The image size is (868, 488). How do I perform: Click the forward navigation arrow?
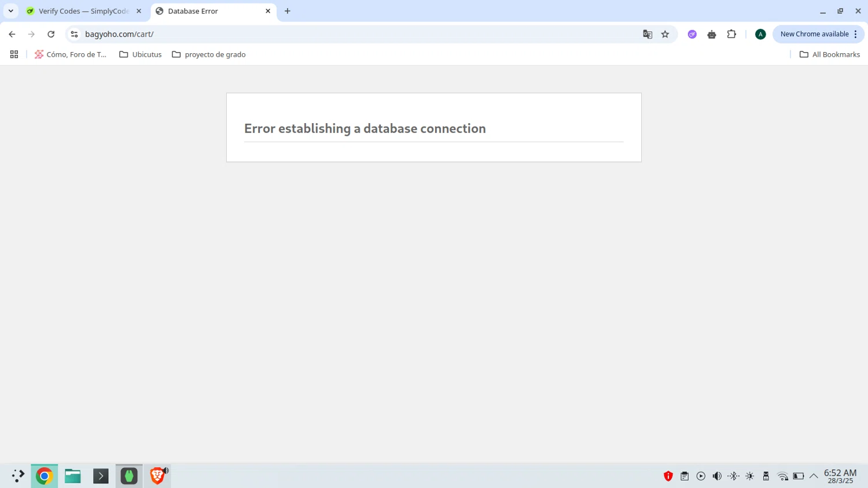[31, 34]
